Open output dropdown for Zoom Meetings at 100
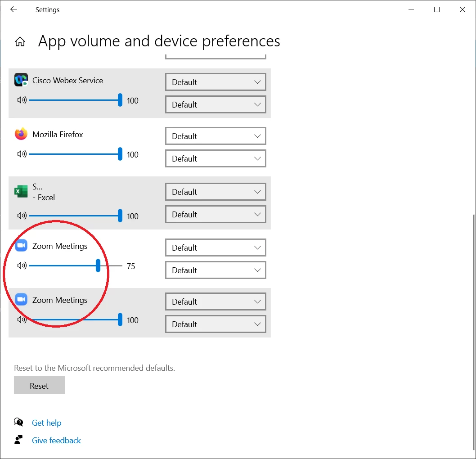476x459 pixels. [216, 302]
